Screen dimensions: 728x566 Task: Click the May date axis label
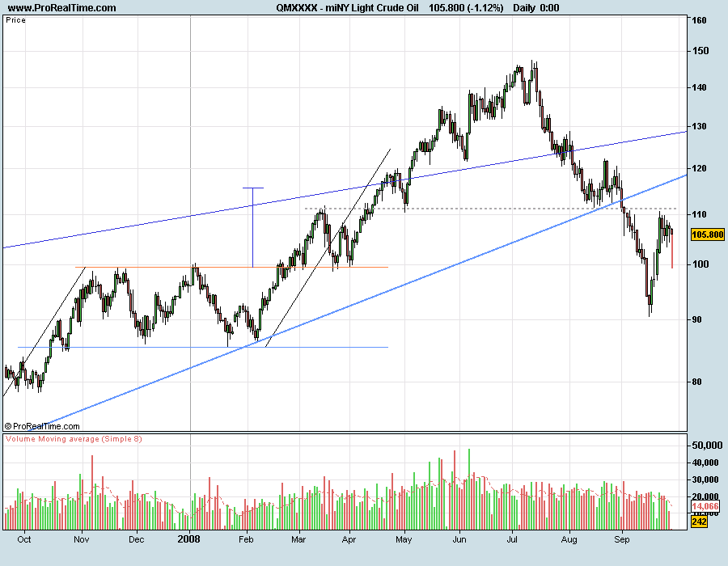click(x=404, y=539)
